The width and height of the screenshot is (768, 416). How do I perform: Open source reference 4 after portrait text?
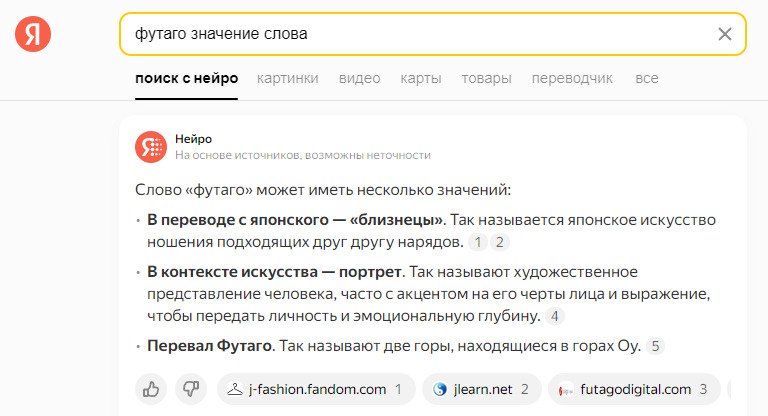pyautogui.click(x=554, y=316)
